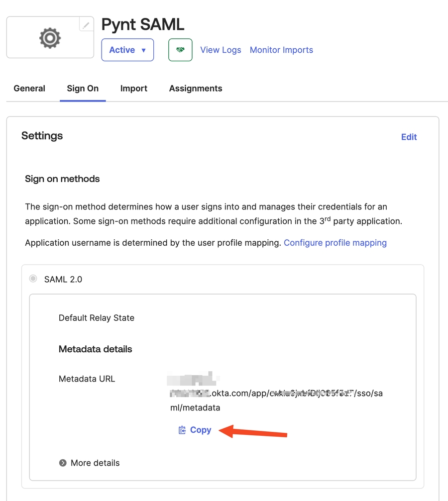Select the SAML 2.0 radio button
Screen dimensions: 448x501
click(33, 279)
